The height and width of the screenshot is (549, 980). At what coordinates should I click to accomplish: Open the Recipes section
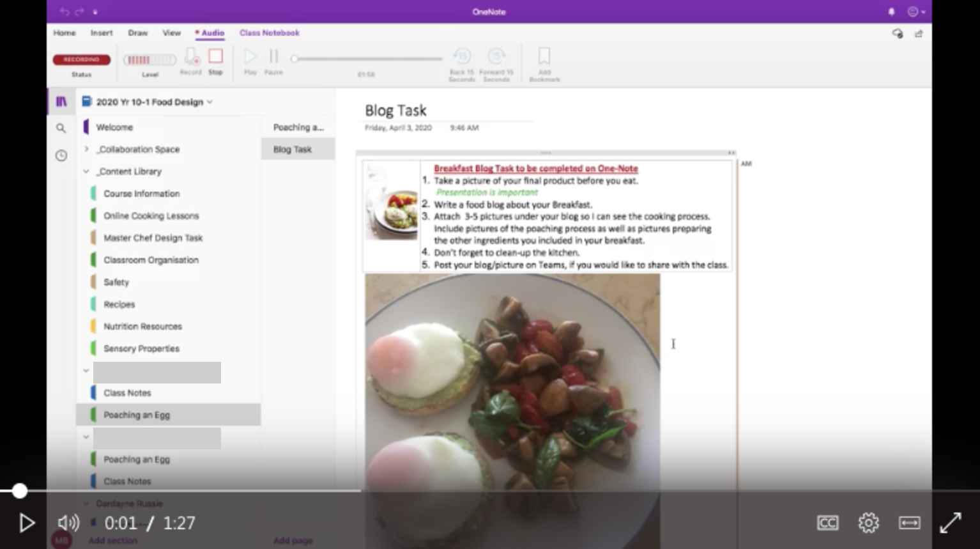point(119,304)
